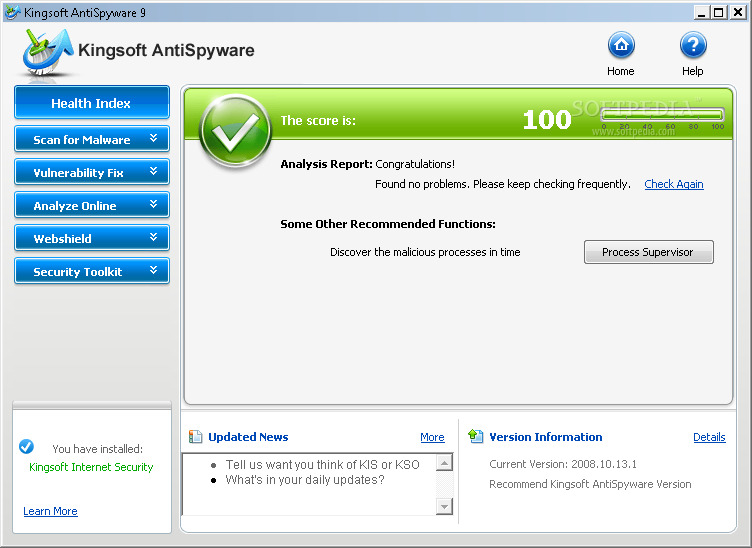Click the Kingsoft AntiSpyware broom logo
Viewport: 752px width, 548px height.
click(47, 52)
